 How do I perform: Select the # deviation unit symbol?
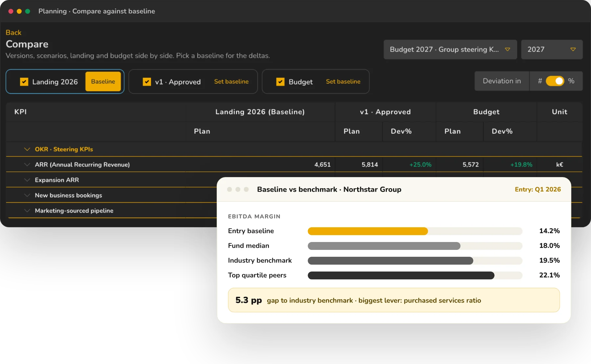[x=540, y=81]
